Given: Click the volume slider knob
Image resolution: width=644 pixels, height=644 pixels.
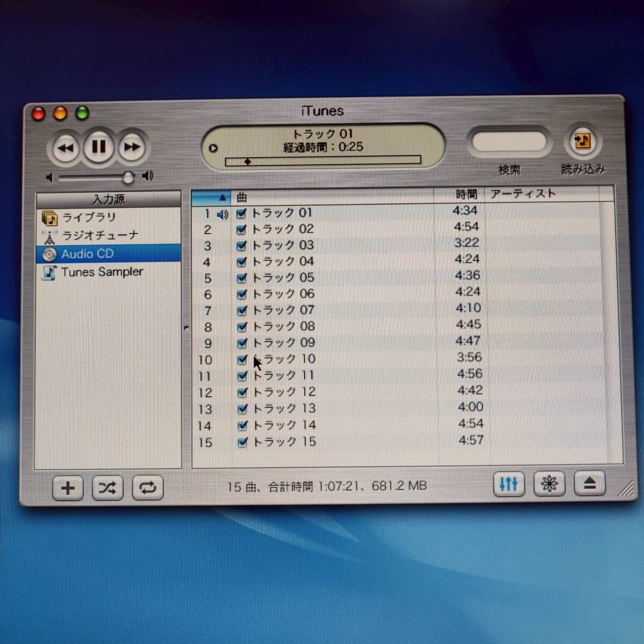Looking at the screenshot, I should click(128, 177).
